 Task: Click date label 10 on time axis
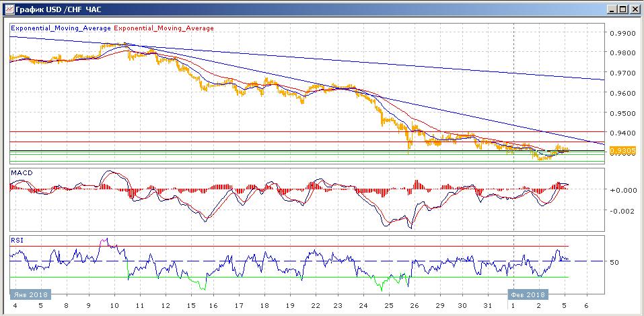[114, 306]
